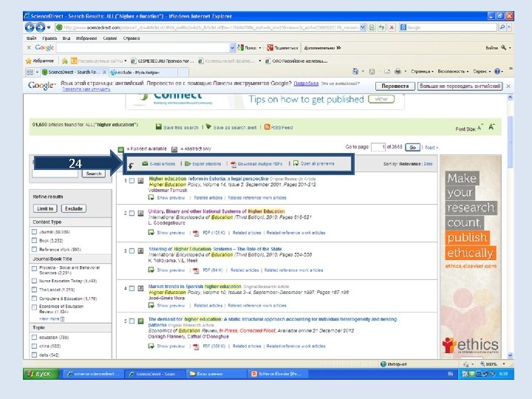532x399 pixels.
Task: Click the PDF icon for article 3
Action: (196, 270)
